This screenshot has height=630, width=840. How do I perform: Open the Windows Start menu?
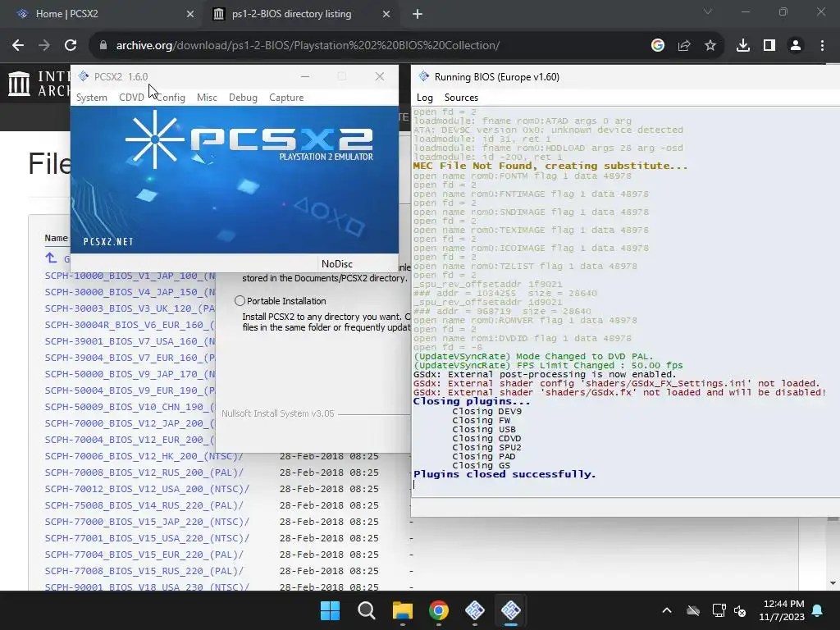[330, 610]
